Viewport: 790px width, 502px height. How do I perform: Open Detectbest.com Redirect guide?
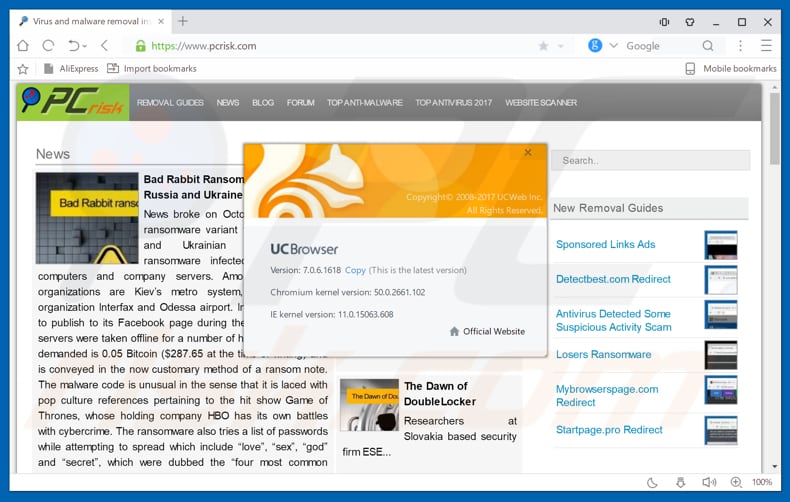coord(613,279)
